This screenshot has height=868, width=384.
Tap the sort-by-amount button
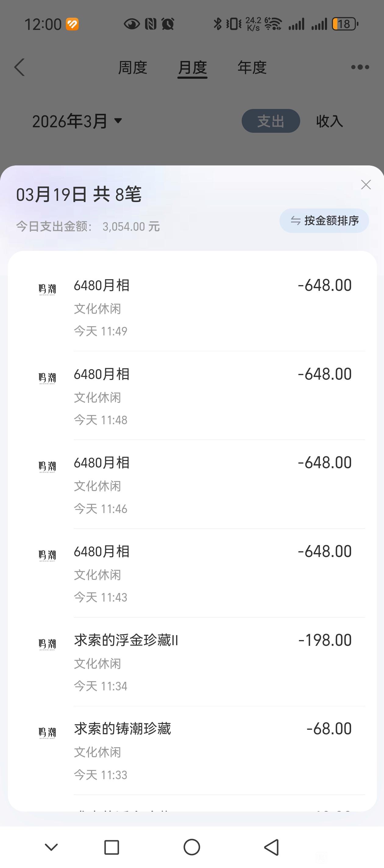tap(324, 221)
